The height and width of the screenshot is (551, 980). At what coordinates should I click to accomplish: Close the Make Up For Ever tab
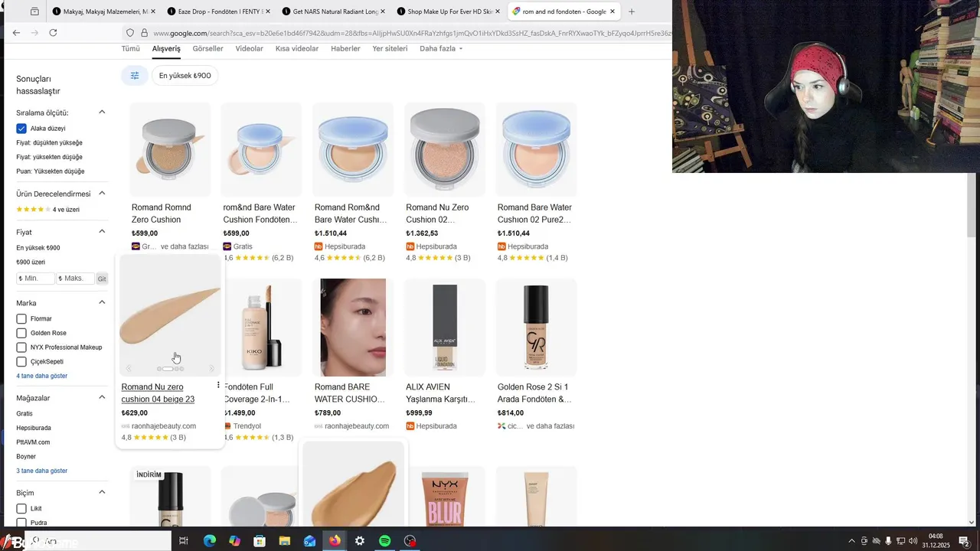coord(498,11)
